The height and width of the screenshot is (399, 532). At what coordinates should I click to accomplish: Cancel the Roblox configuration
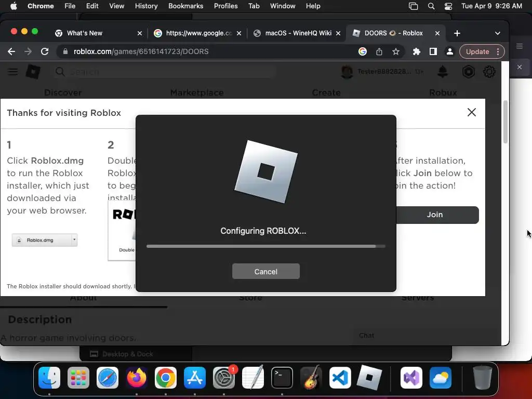click(x=265, y=271)
